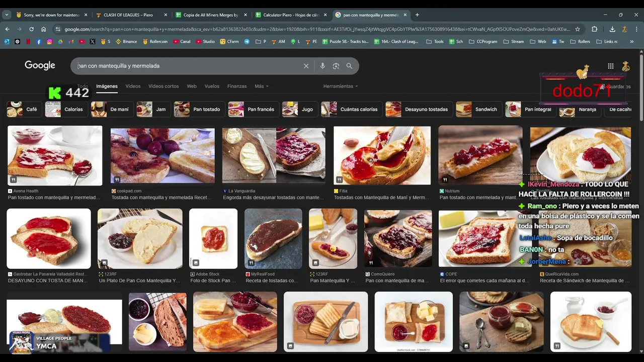
Task: Open the Gmail bookmark icon
Action: point(71,42)
